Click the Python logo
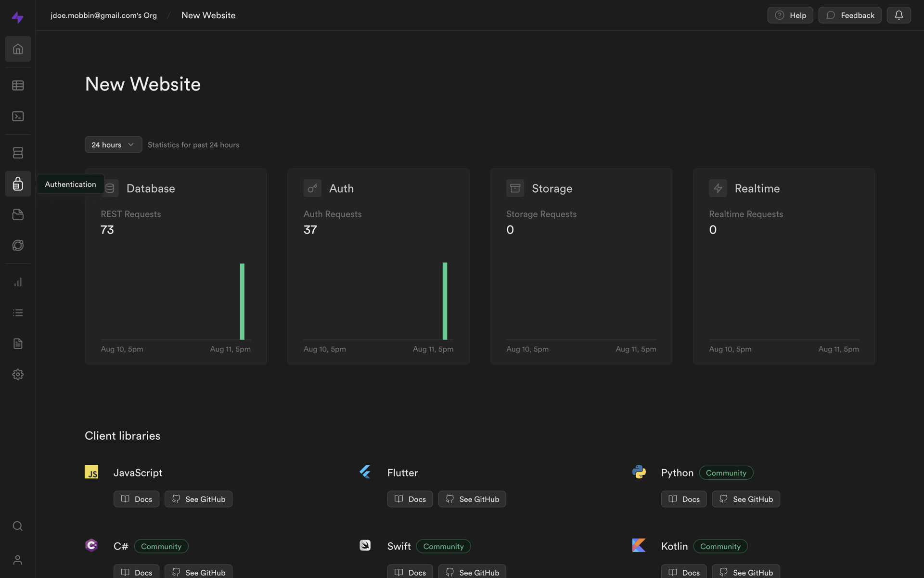924x578 pixels. point(639,472)
